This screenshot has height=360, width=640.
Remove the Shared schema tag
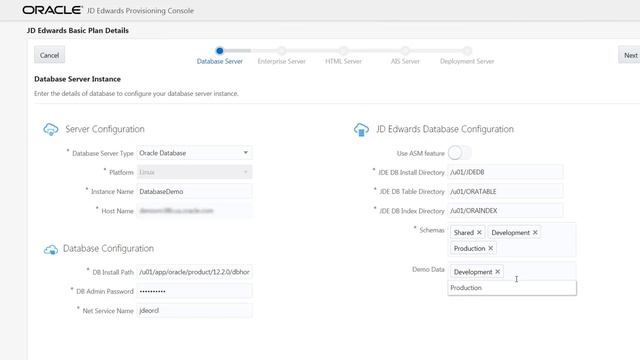[x=479, y=232]
